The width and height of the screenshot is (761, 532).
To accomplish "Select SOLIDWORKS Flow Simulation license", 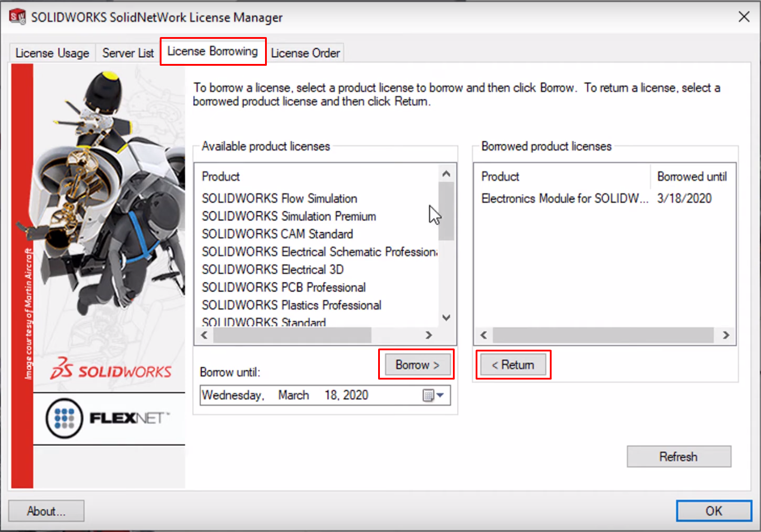I will pos(279,198).
